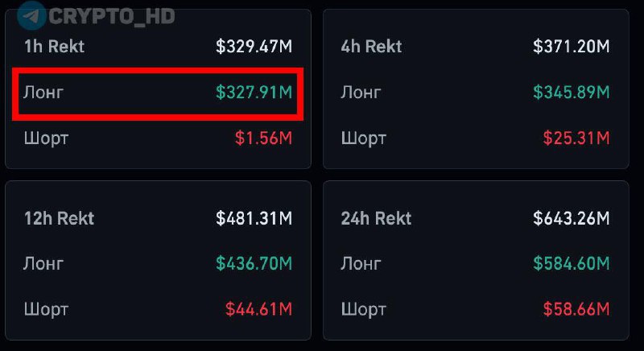Click the 4h Rekt total $371.20M
This screenshot has height=351, width=644.
coord(571,47)
